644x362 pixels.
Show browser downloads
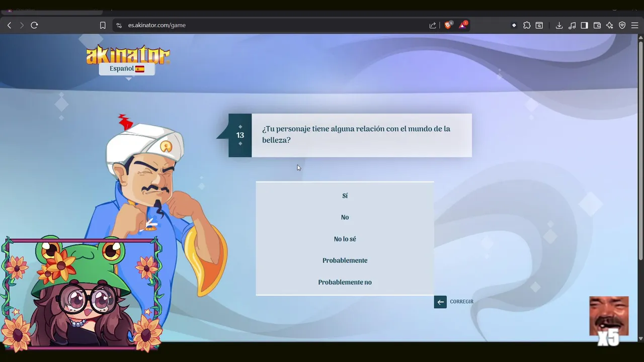(559, 25)
